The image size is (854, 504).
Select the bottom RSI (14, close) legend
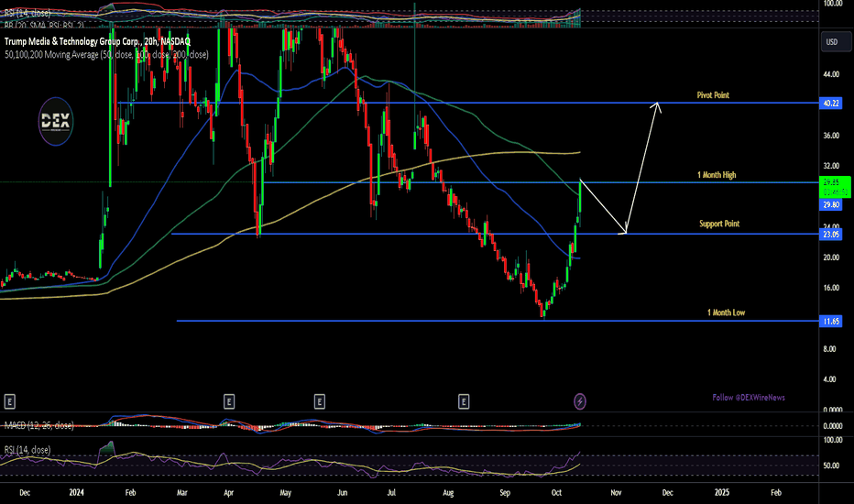(x=27, y=450)
